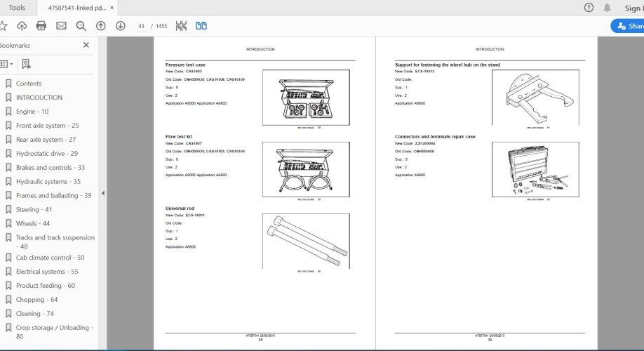Go to next page arrow
This screenshot has height=351, width=644.
(x=121, y=26)
